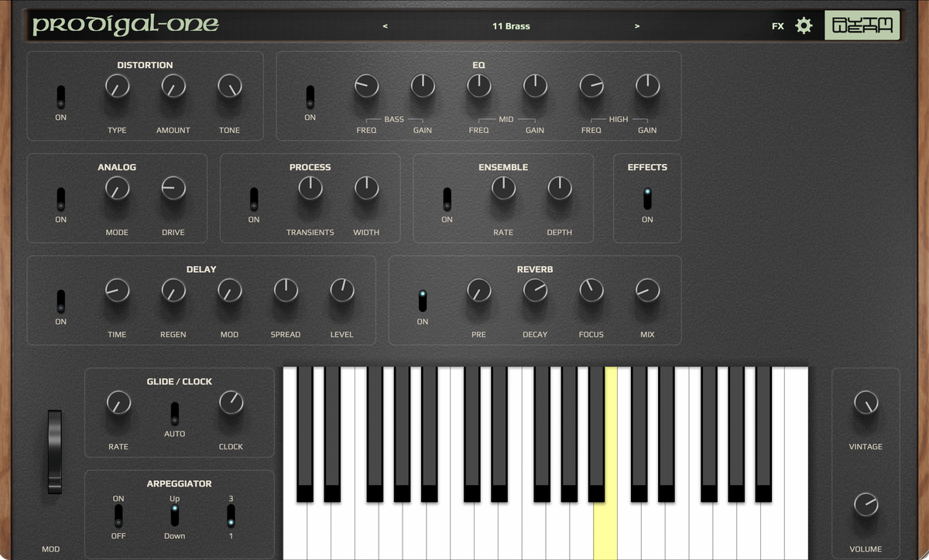Click the Reverb DECAY knob

coord(535,290)
